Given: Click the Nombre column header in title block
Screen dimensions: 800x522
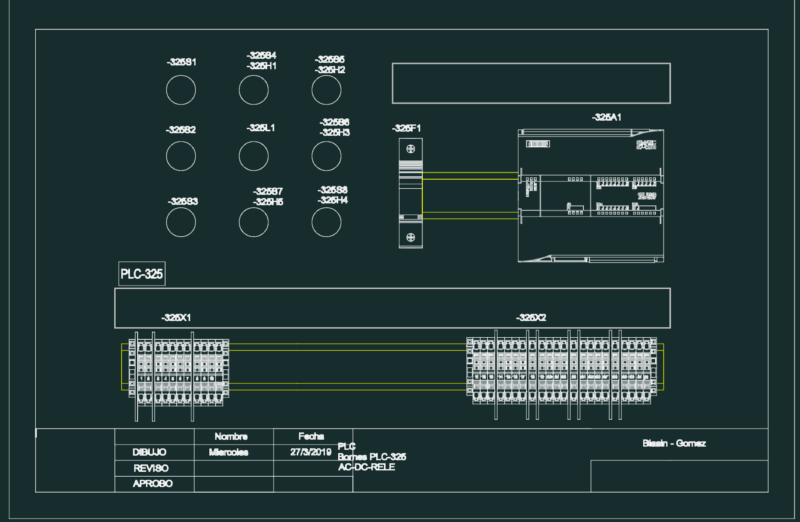Looking at the screenshot, I should [231, 436].
